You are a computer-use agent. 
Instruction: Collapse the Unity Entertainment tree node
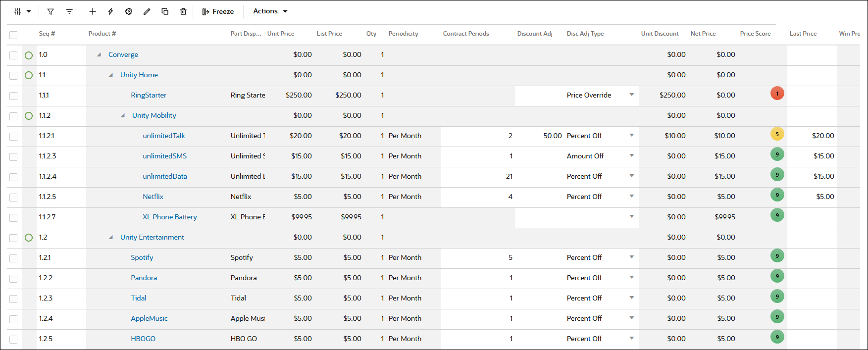[x=111, y=238]
